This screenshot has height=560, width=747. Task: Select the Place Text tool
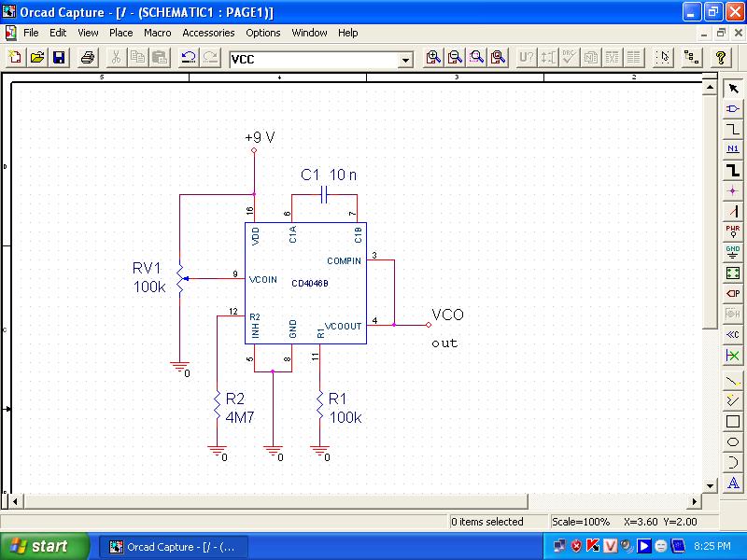click(733, 483)
